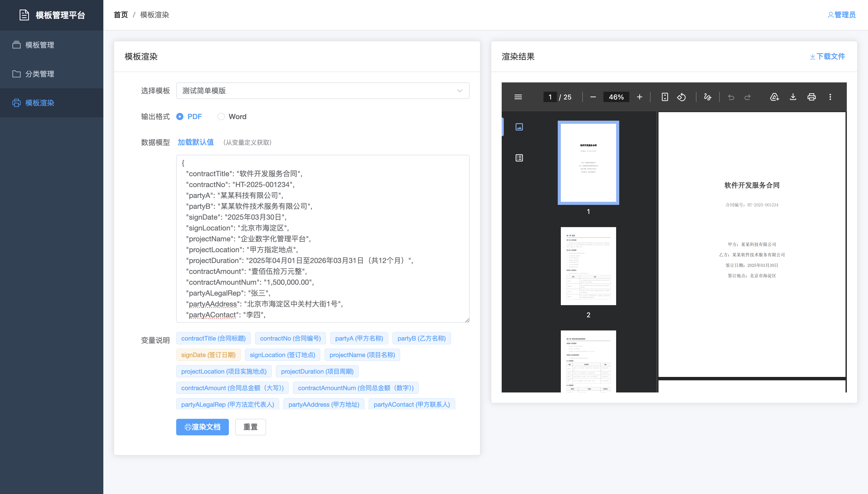868x494 pixels.
Task: Select page 2 thumbnail
Action: pyautogui.click(x=588, y=266)
